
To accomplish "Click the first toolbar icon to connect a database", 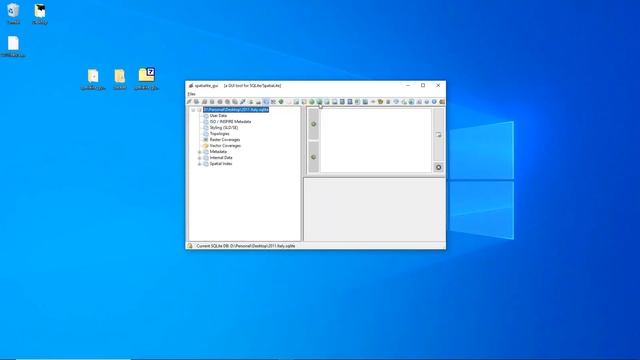I will [x=189, y=102].
